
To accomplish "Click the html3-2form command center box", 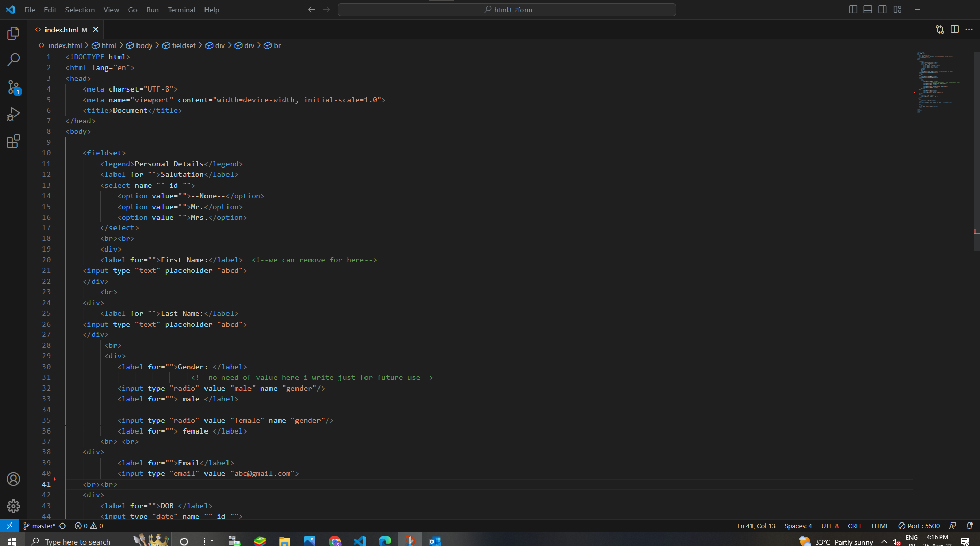I will [507, 9].
